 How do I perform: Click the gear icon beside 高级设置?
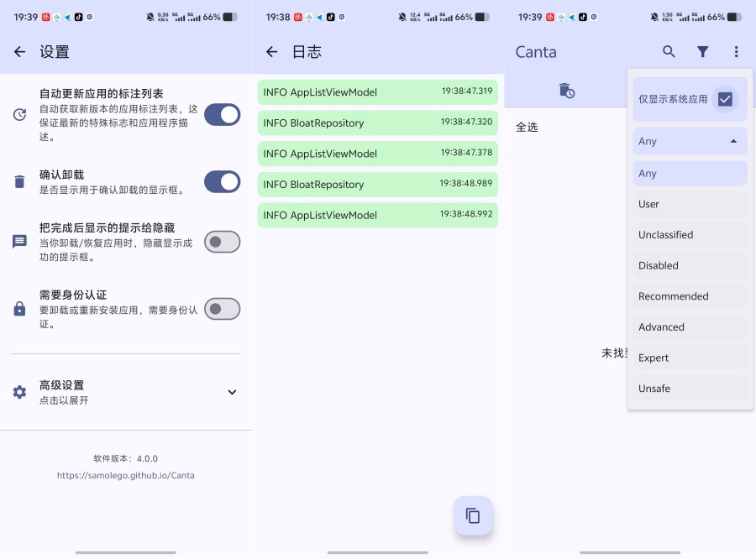coord(19,392)
